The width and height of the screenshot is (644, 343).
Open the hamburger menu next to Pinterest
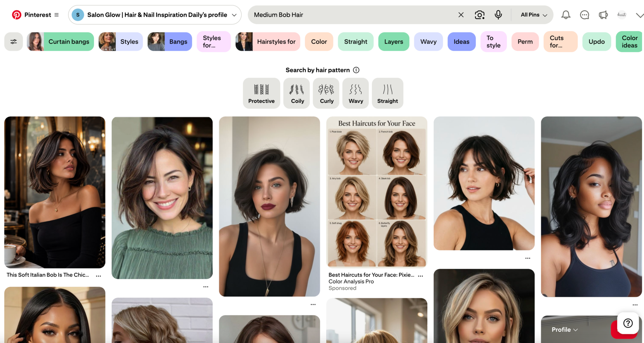(57, 15)
